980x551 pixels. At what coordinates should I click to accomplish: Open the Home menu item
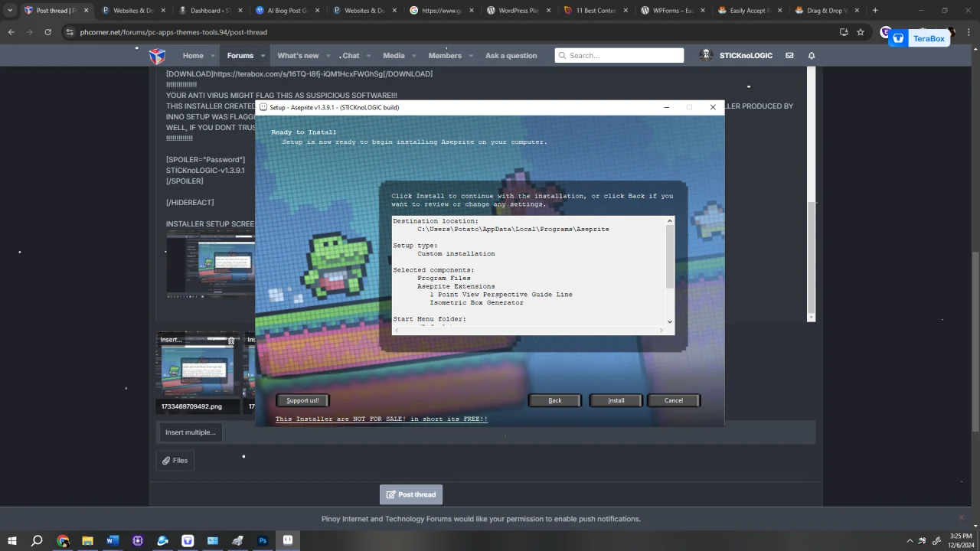[x=193, y=56]
